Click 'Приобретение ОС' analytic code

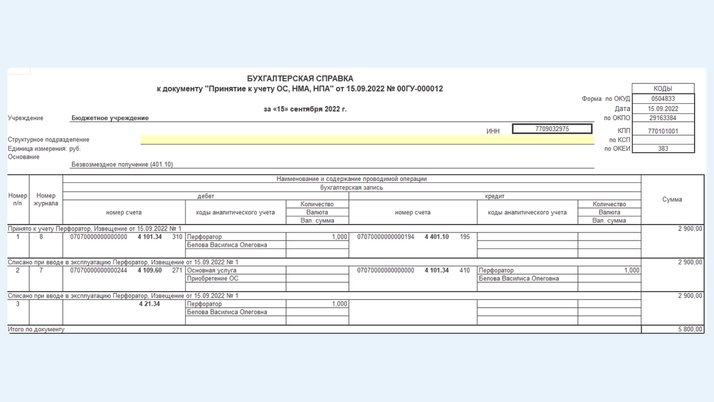pos(213,279)
